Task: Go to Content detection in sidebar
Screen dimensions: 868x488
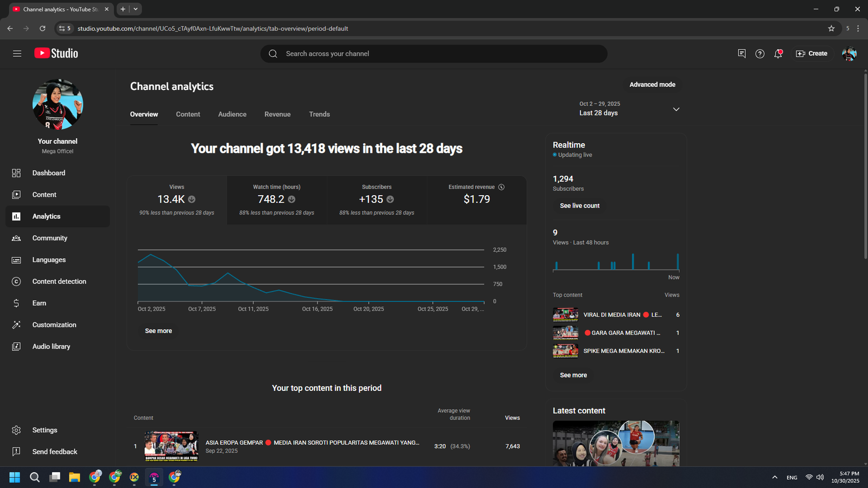Action: pos(59,281)
